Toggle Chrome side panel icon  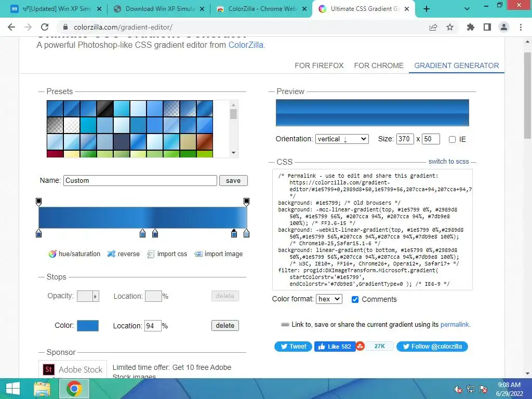[x=487, y=27]
